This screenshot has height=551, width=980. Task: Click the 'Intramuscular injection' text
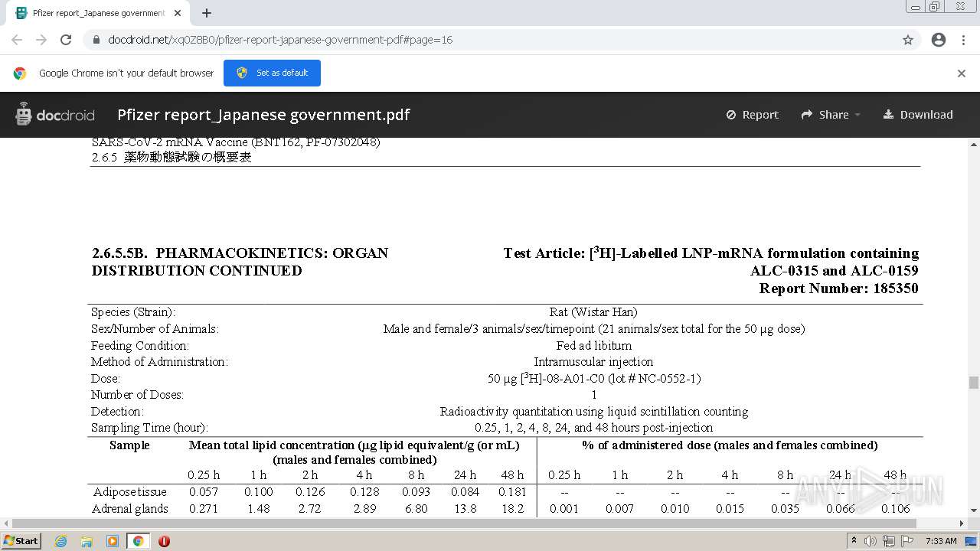(x=593, y=362)
